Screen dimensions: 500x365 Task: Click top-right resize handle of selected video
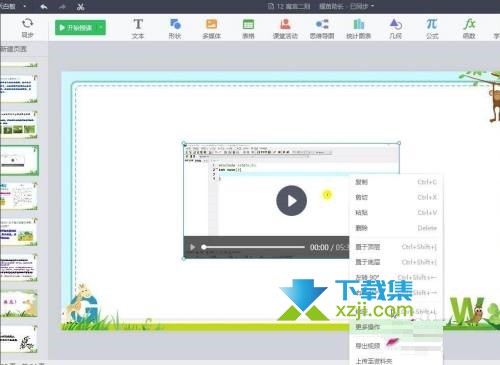399,143
